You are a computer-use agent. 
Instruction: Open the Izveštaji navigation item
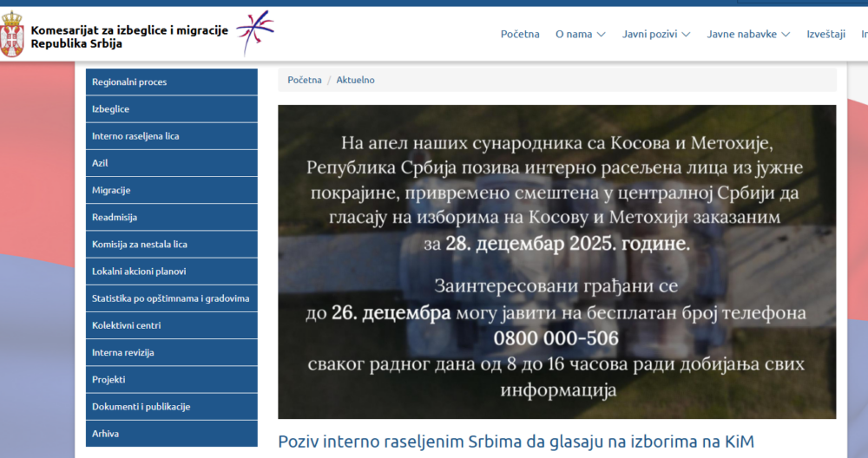click(825, 35)
